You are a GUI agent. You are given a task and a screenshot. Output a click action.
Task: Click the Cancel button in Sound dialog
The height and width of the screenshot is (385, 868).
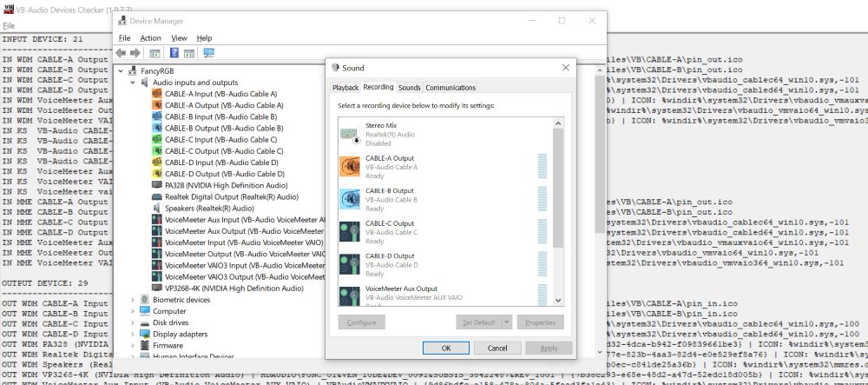coord(497,348)
